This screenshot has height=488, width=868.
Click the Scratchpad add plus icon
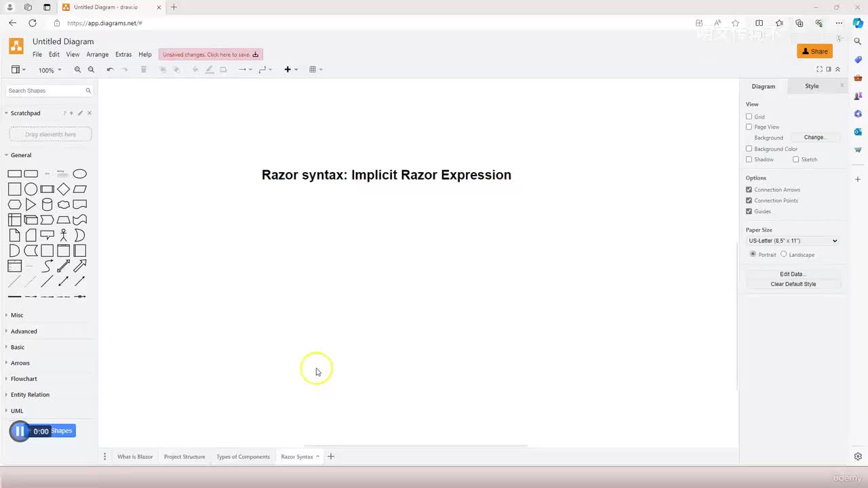[71, 113]
